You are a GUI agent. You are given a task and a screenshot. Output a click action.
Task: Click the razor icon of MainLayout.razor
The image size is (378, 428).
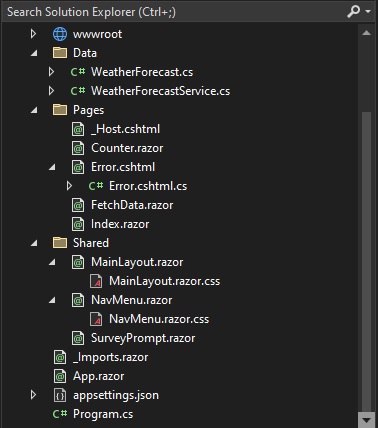point(78,262)
